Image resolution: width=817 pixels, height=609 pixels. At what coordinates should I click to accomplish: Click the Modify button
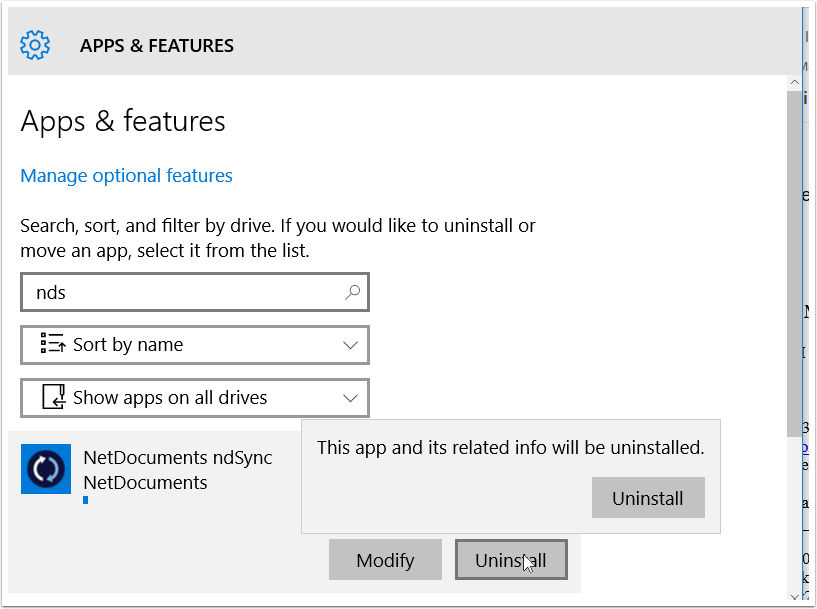(x=385, y=559)
